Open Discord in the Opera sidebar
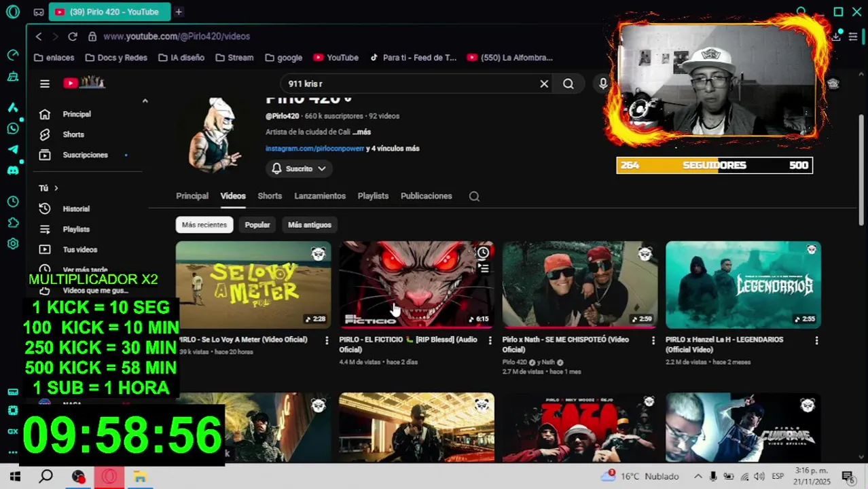Viewport: 868px width, 489px height. pyautogui.click(x=12, y=170)
